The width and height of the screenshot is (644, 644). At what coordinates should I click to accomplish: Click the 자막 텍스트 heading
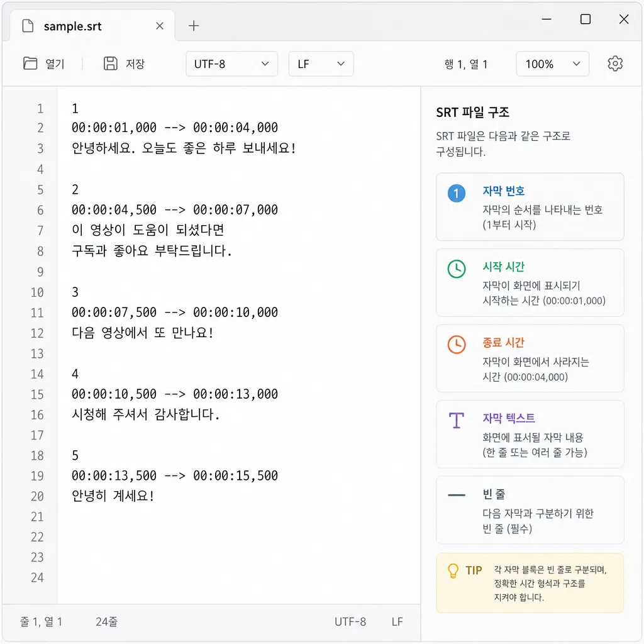[508, 418]
